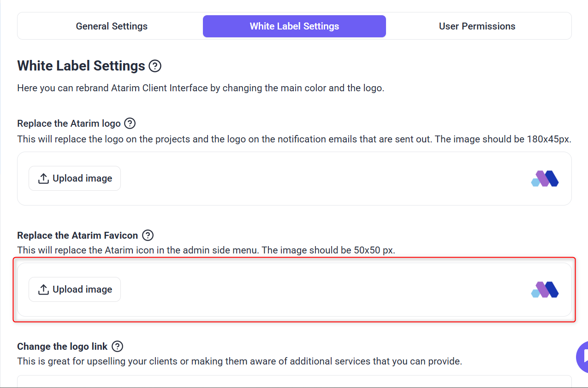This screenshot has width=588, height=388.
Task: Click the current Atarim logo preview image
Action: 545,178
